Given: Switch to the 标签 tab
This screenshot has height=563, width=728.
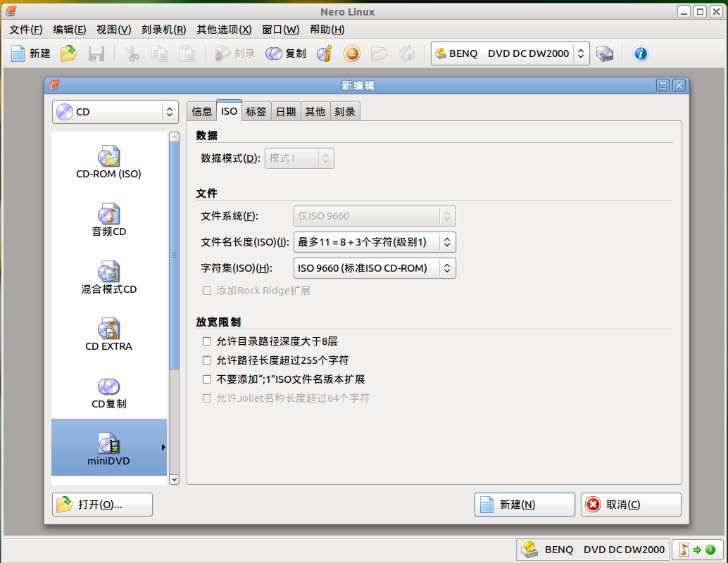Looking at the screenshot, I should (256, 112).
